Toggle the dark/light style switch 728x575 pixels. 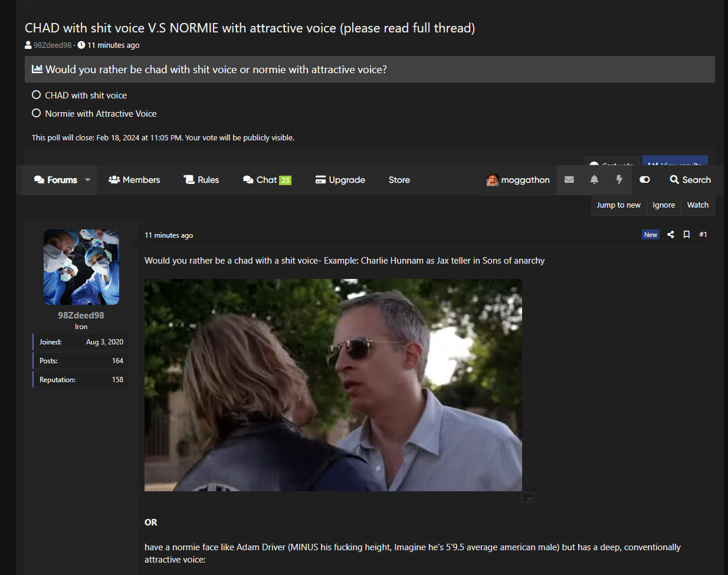(645, 180)
